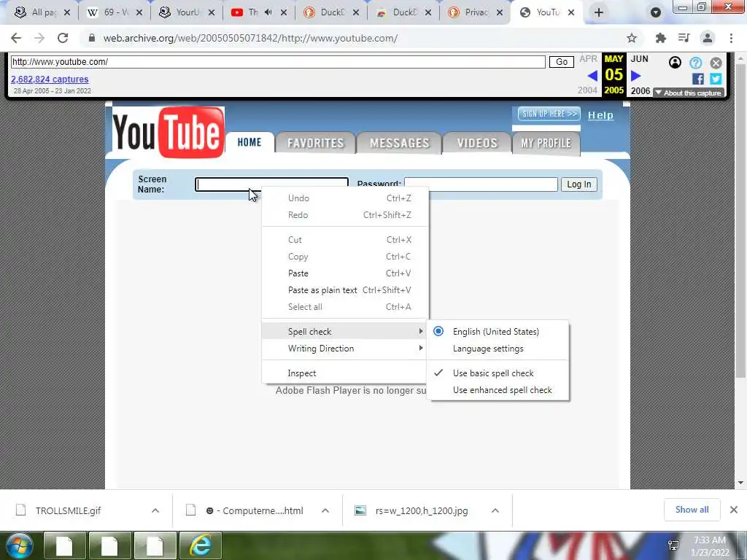This screenshot has width=747, height=560.
Task: Bookmark this page with the star icon
Action: (632, 38)
